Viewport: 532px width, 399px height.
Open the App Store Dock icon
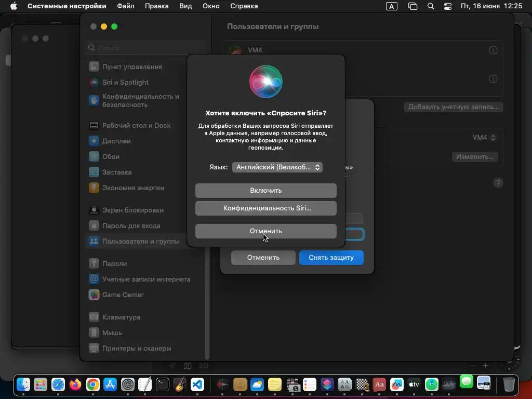click(x=110, y=384)
